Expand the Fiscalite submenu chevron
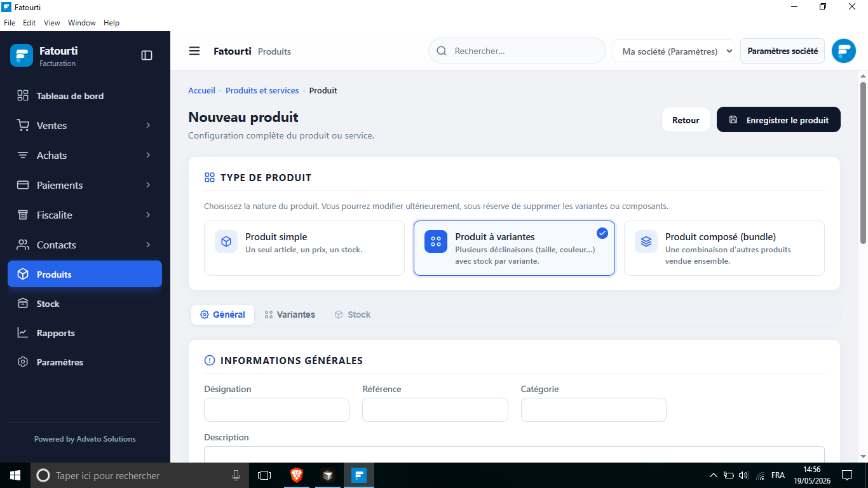The image size is (868, 488). pos(148,215)
